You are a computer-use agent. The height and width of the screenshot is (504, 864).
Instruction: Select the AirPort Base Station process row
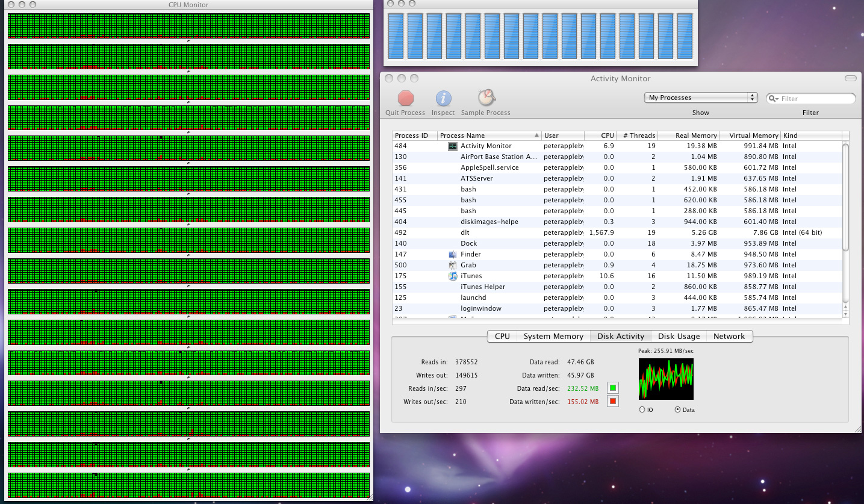pos(617,157)
